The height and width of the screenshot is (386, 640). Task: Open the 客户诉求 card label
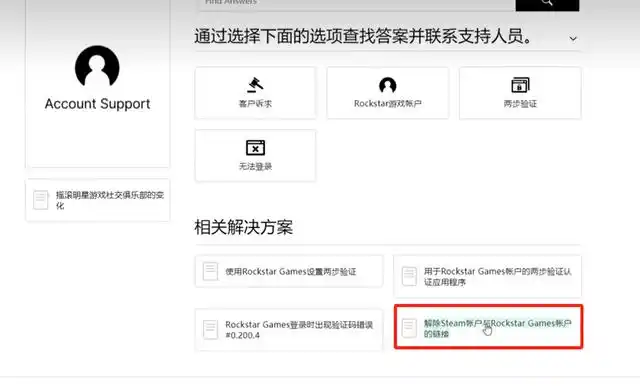point(255,104)
